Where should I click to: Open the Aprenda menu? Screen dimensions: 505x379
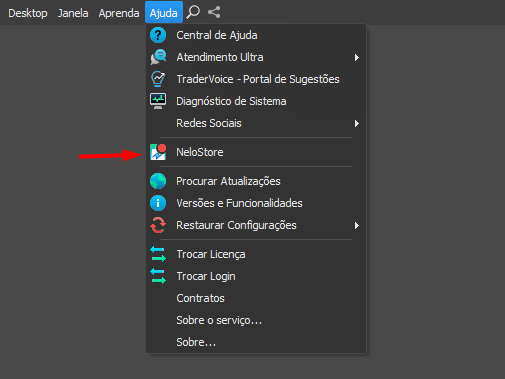(119, 13)
